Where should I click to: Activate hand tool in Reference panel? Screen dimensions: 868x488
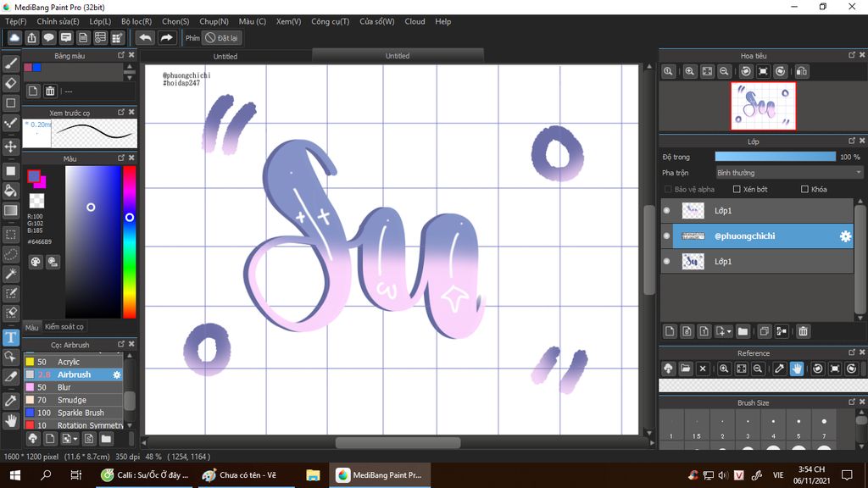coord(797,369)
